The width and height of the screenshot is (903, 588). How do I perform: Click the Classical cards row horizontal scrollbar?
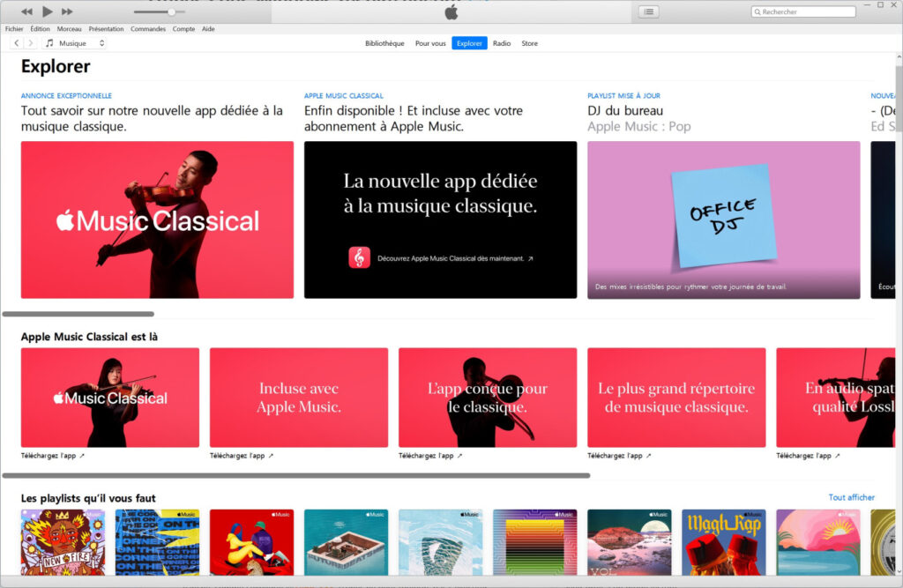[x=296, y=476]
